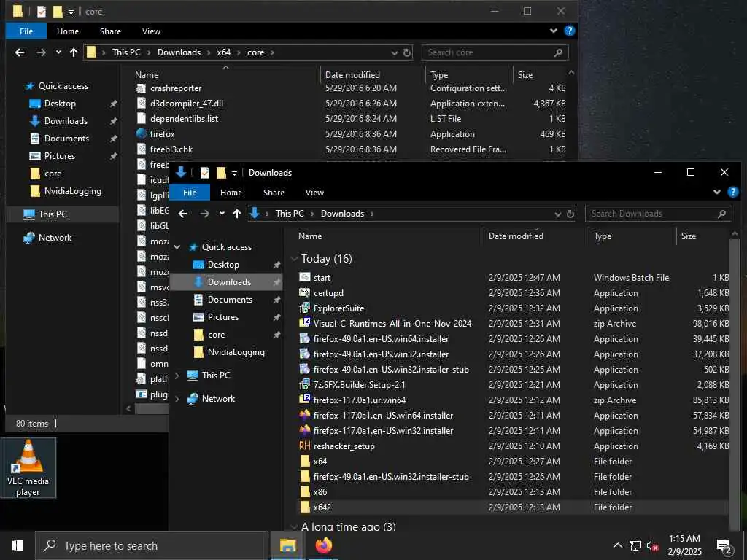
Task: Select crashreporter settings file icon in core window
Action: point(141,88)
